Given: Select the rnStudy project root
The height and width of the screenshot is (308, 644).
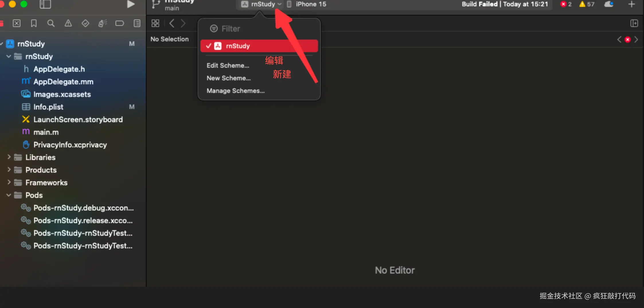Looking at the screenshot, I should [x=31, y=44].
